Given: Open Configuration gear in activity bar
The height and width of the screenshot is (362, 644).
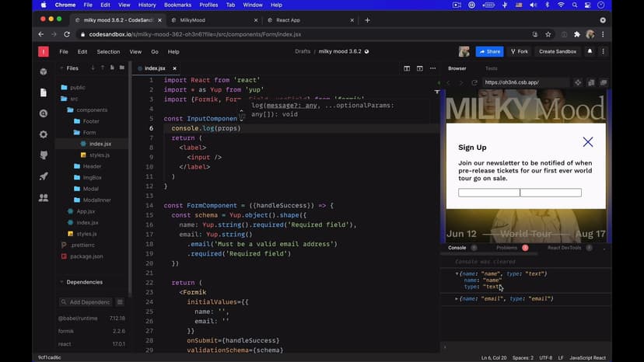Looking at the screenshot, I should point(44,134).
